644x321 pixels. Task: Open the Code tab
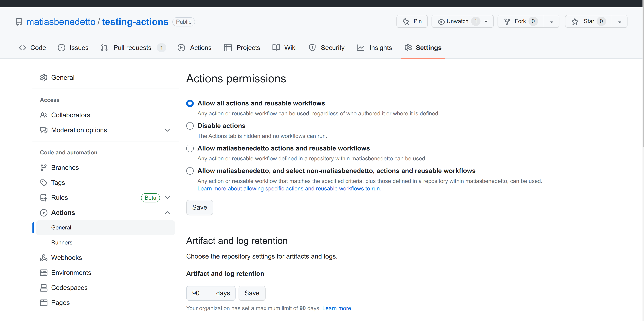[x=32, y=47]
